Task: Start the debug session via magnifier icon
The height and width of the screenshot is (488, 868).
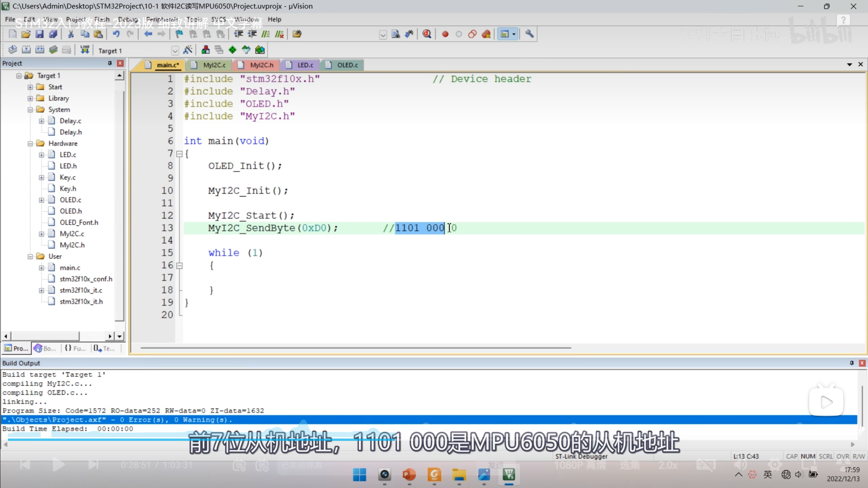Action: 427,34
